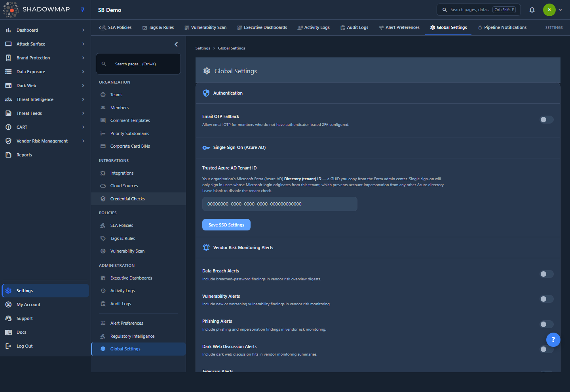Click the Trusted Azure AD Tenant ID field
570x392 pixels.
tap(280, 204)
